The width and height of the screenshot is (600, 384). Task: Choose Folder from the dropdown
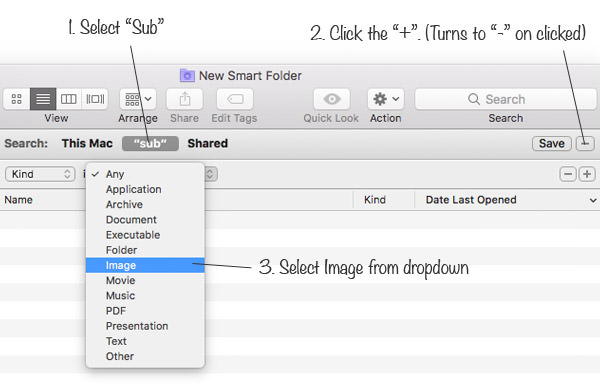(145, 250)
